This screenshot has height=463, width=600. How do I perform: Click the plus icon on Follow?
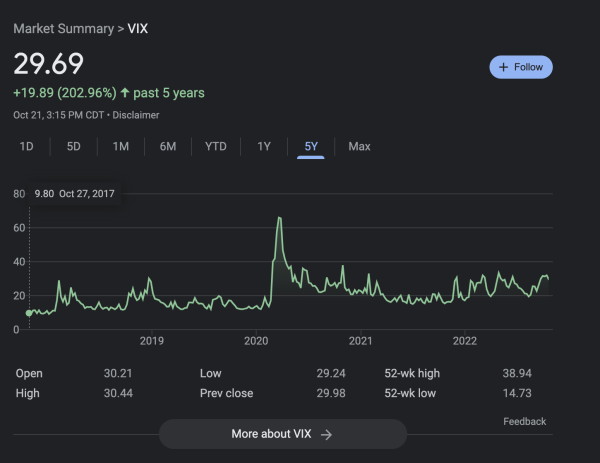click(x=505, y=67)
